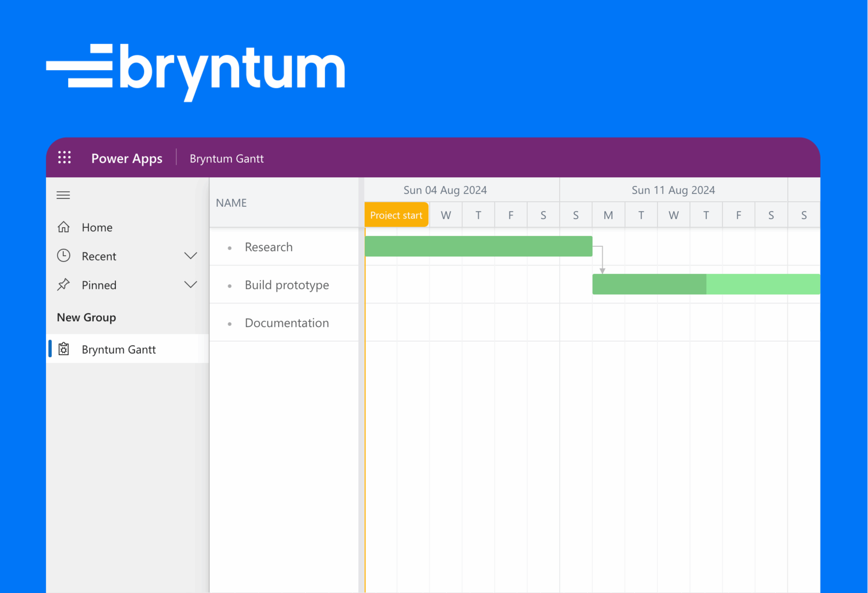
Task: Open the Power Apps waffle menu
Action: click(x=64, y=158)
